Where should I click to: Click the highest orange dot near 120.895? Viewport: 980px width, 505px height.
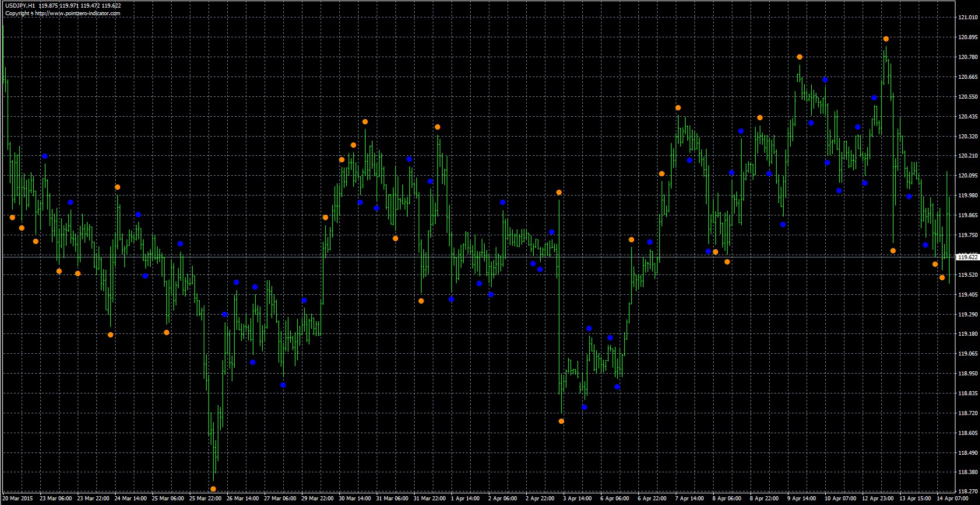coord(886,39)
